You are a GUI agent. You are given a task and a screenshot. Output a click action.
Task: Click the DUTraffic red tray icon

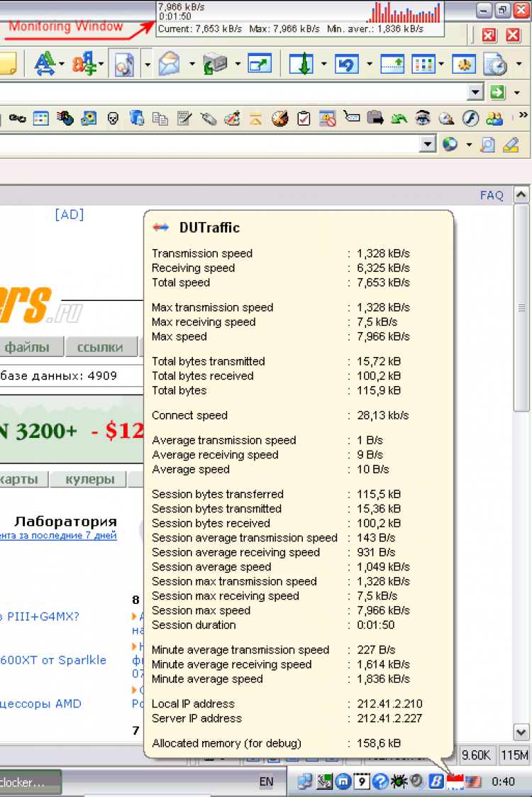click(x=455, y=782)
